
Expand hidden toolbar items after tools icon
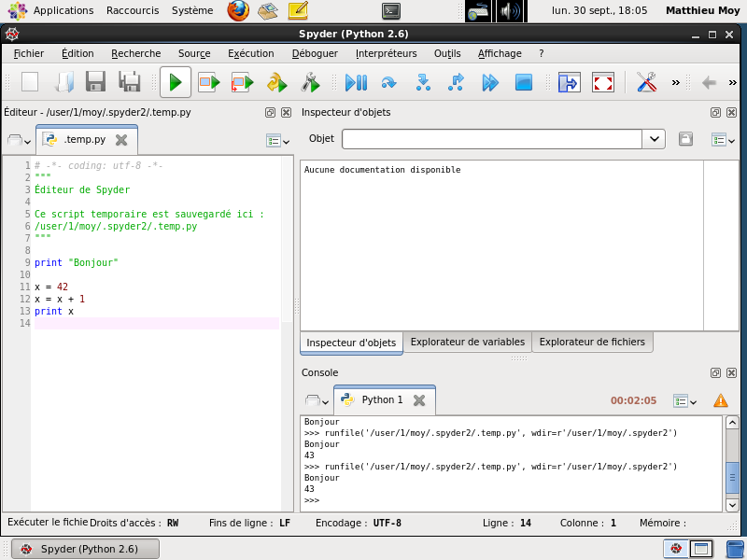[675, 83]
